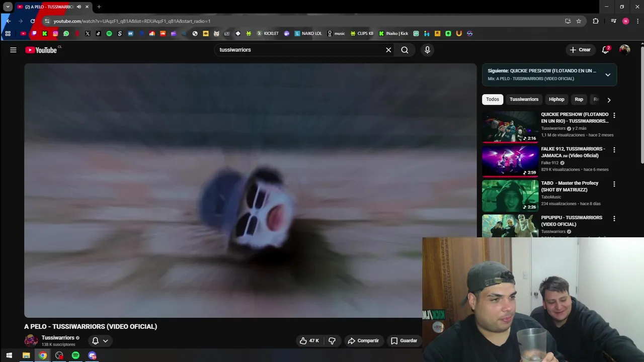Screen dimensions: 644x362
Task: Open a new browser tab
Action: (99, 7)
